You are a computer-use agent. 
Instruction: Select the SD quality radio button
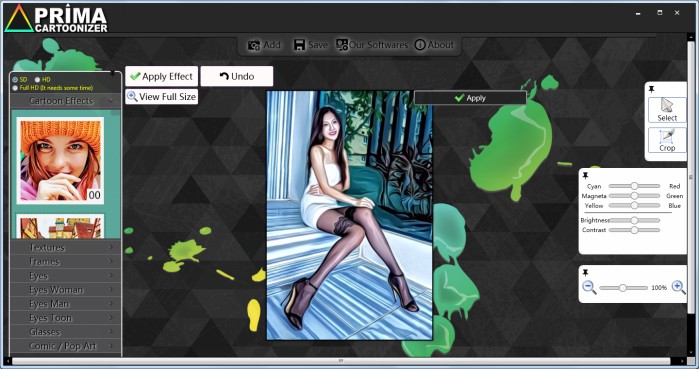15,80
